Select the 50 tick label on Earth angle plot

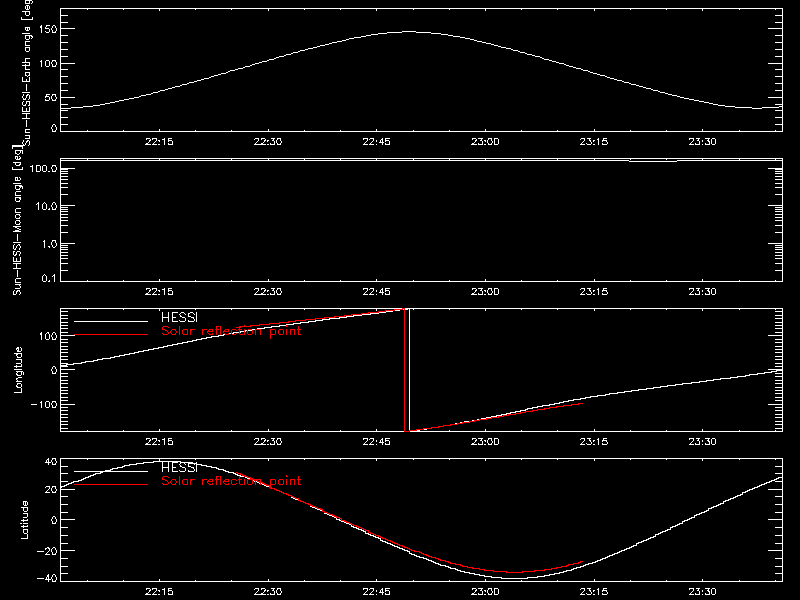click(x=51, y=97)
